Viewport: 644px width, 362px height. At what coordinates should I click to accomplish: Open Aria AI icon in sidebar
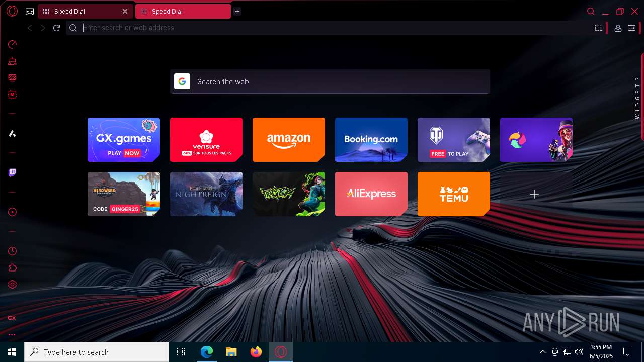[x=13, y=133]
